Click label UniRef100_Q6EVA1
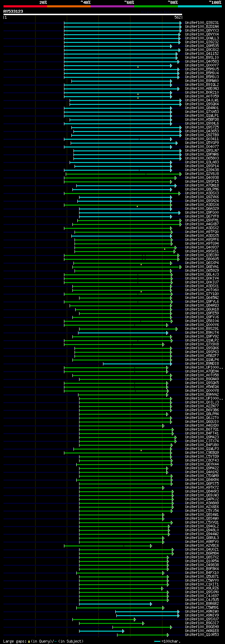 pyautogui.click(x=202, y=267)
